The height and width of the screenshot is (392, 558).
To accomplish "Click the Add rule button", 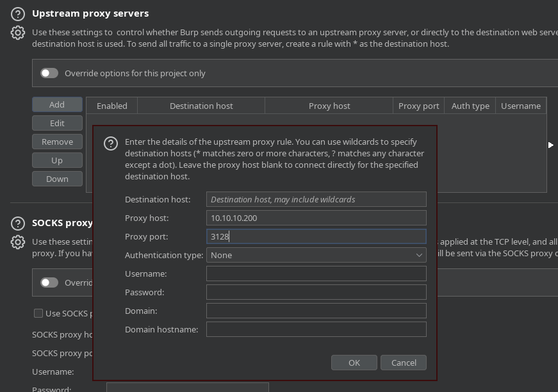I will [x=57, y=104].
